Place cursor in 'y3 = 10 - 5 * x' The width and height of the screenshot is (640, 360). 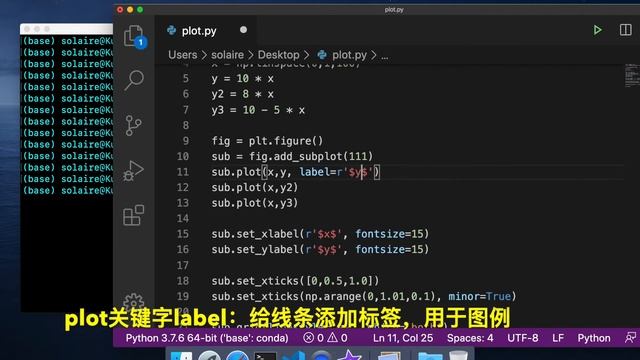pos(258,110)
